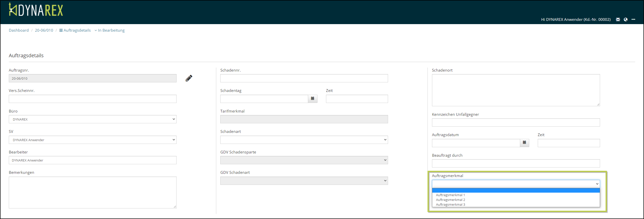The width and height of the screenshot is (644, 219).
Task: Click the envelope messages icon in header
Action: point(618,20)
